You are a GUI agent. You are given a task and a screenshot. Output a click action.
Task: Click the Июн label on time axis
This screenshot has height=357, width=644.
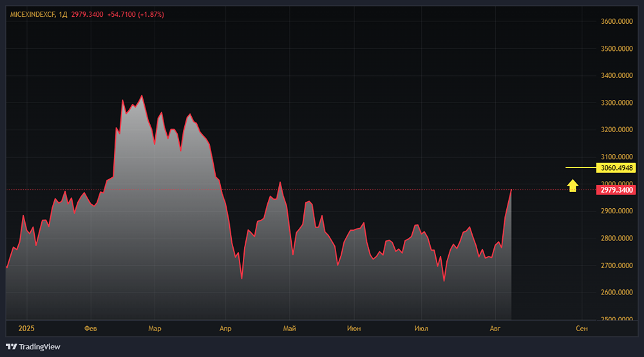click(354, 328)
